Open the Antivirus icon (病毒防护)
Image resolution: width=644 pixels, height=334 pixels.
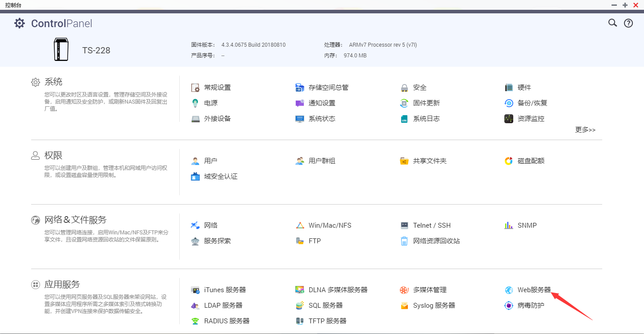point(509,306)
